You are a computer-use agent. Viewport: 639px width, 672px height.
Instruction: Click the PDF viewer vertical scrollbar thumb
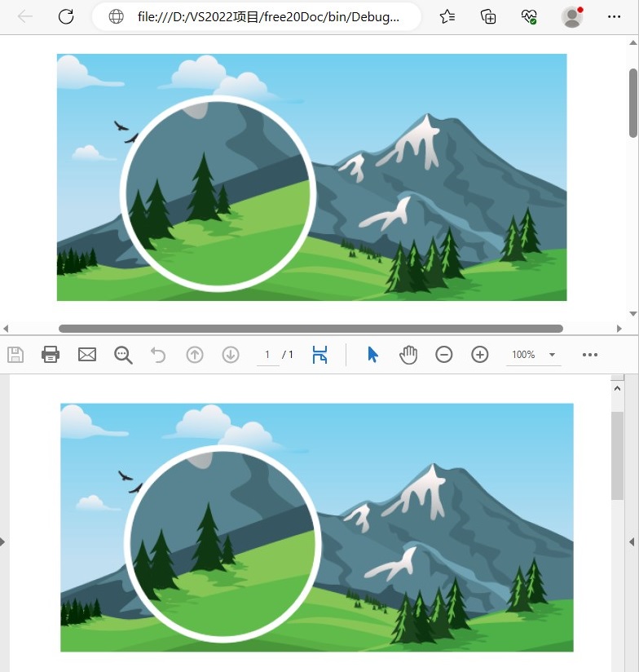617,456
